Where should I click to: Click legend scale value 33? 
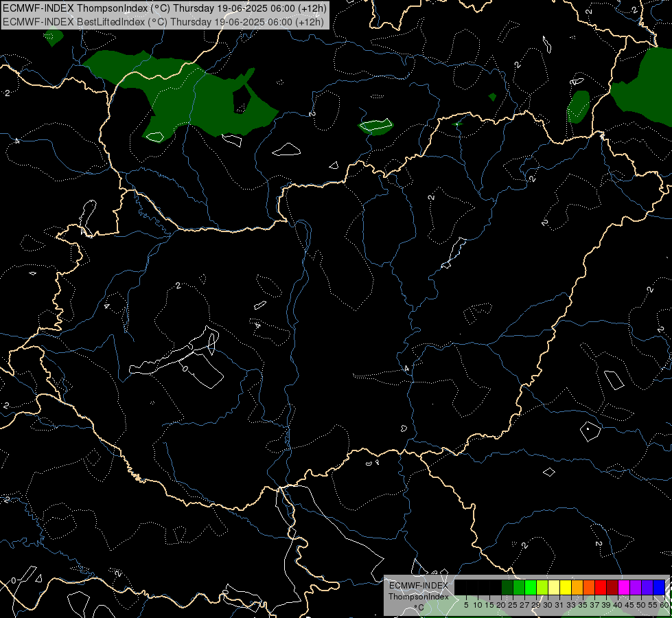571,605
